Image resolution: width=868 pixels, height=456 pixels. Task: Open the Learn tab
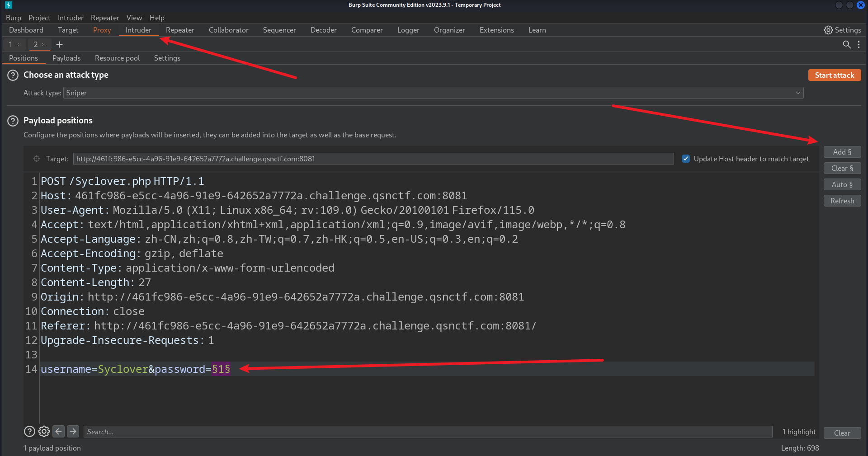(x=537, y=30)
